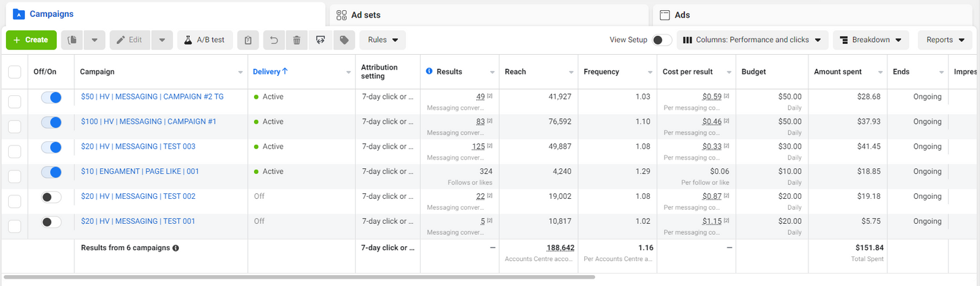Open the Columns: Performance and clicks dropdown
Viewport: 980px width, 286px height.
[752, 40]
